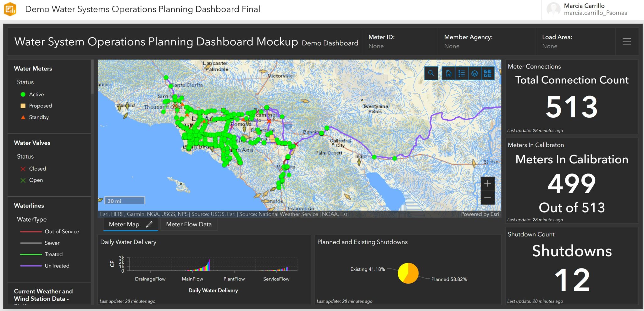Viewport: 644px width, 311px height.
Task: Open the hamburger menu next to Load Area
Action: click(626, 41)
